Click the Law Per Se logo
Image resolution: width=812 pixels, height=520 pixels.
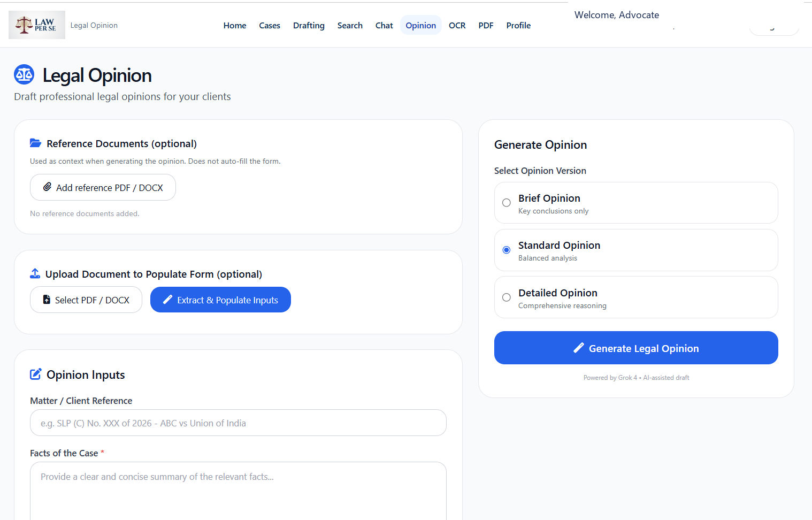tap(37, 25)
